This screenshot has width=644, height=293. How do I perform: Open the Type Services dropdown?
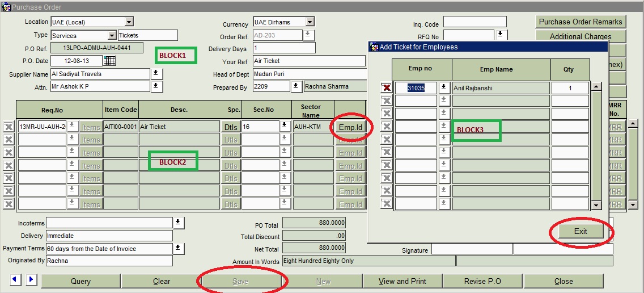pyautogui.click(x=112, y=35)
